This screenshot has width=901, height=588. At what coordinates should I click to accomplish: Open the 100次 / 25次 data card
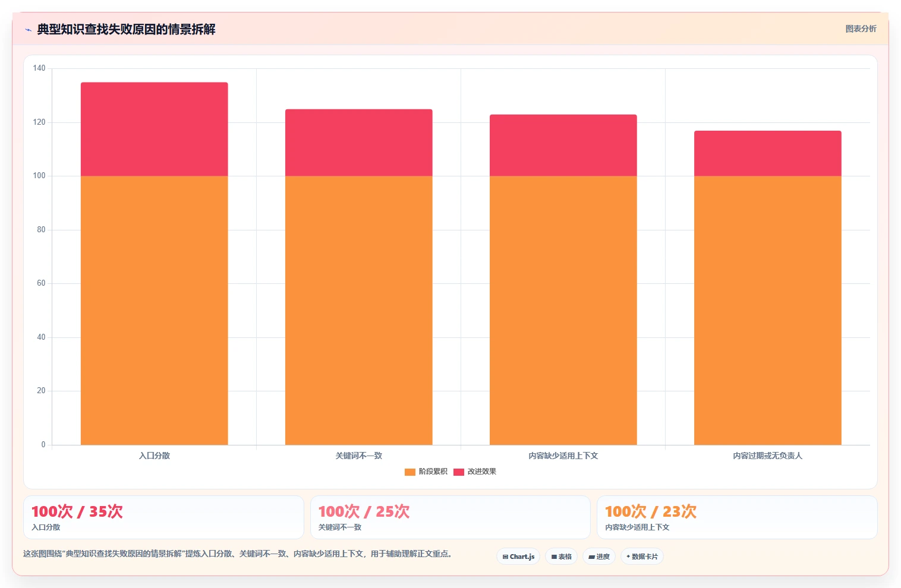(450, 517)
